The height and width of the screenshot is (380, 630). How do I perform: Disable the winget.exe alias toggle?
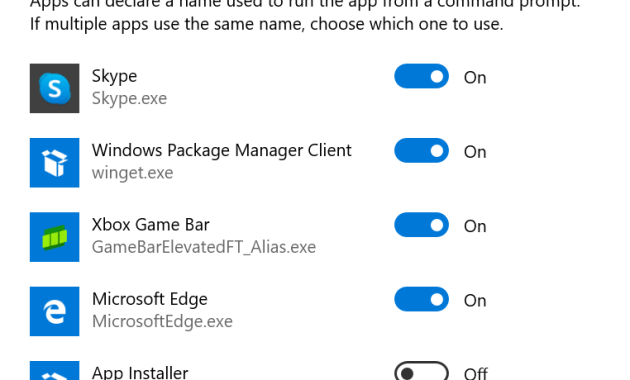[x=421, y=150]
